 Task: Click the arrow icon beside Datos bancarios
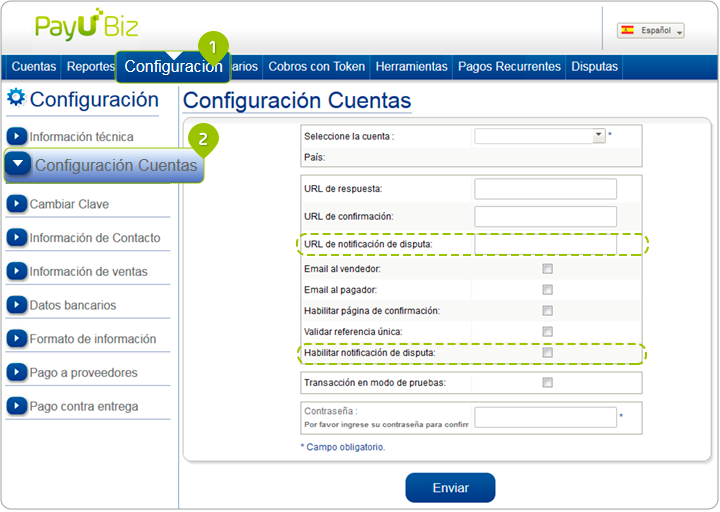17,304
